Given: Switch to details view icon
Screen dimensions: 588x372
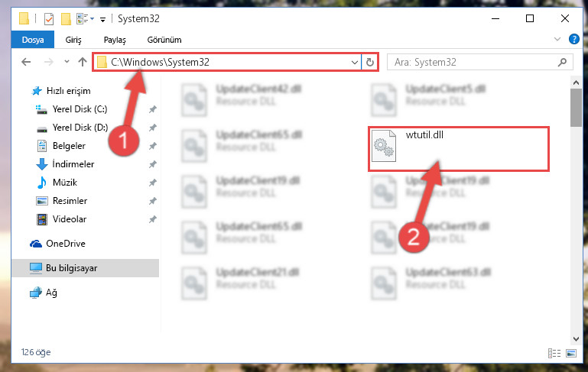Looking at the screenshot, I should (x=554, y=353).
